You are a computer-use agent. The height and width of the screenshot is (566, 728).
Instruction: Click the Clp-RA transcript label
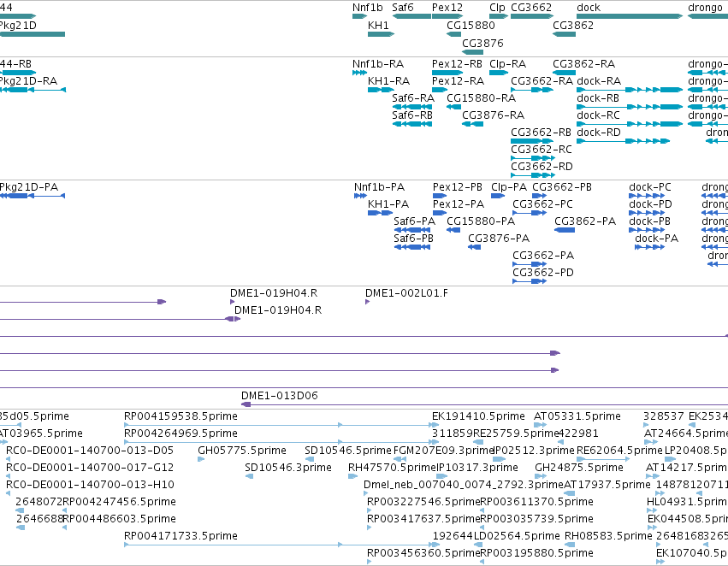508,64
